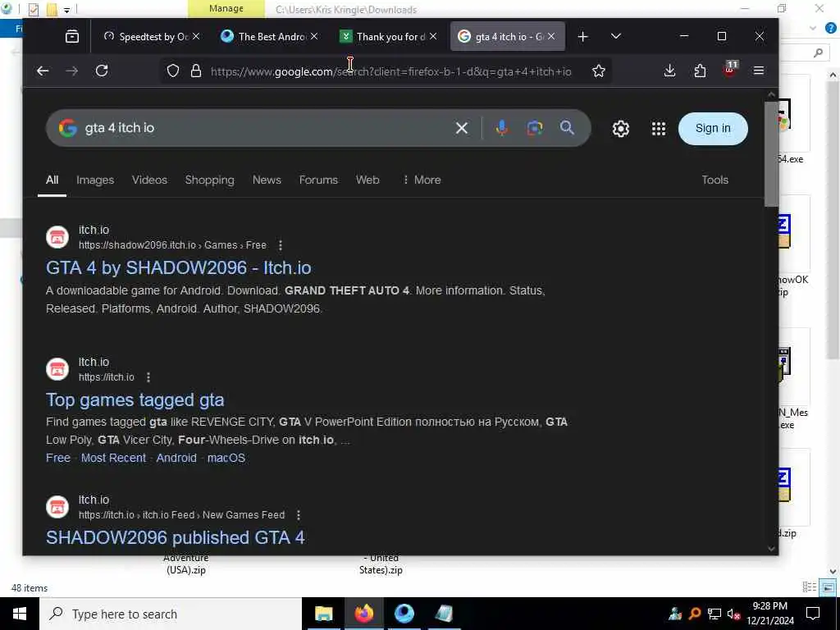Close the Speedtest tab
Screen dimensions: 840x630
196,36
